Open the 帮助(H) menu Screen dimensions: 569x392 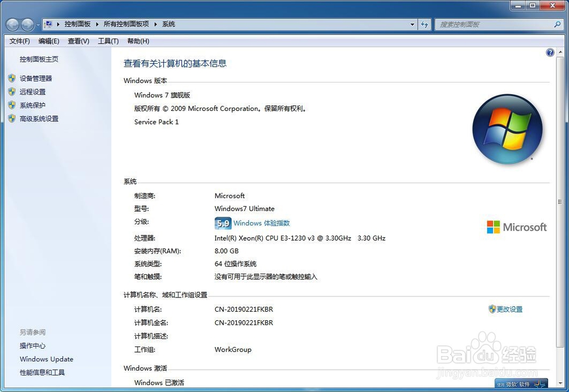[138, 41]
